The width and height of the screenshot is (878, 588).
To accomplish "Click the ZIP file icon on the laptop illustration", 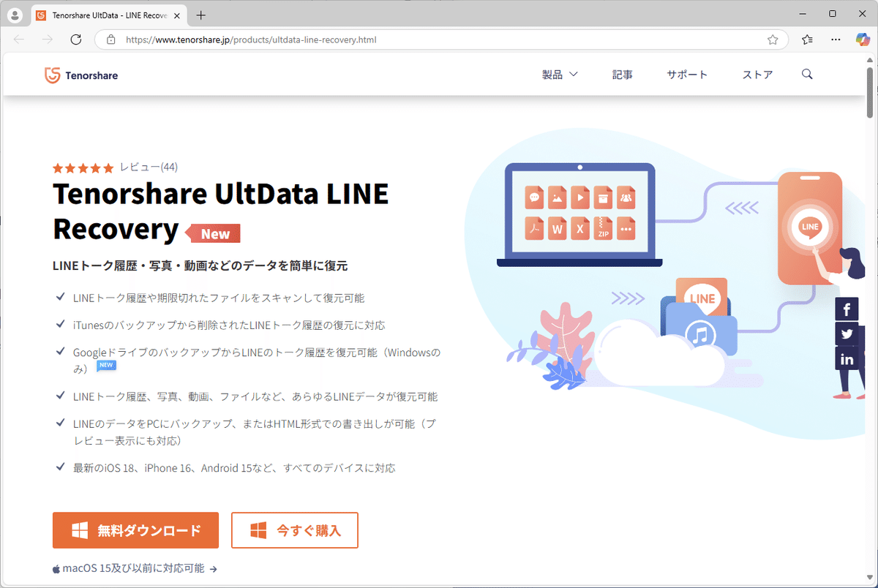I will pos(603,229).
